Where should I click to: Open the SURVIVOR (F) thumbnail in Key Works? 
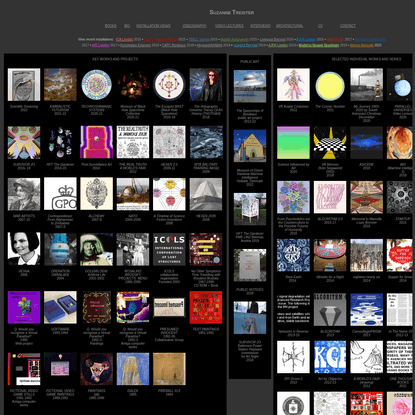pyautogui.click(x=24, y=142)
